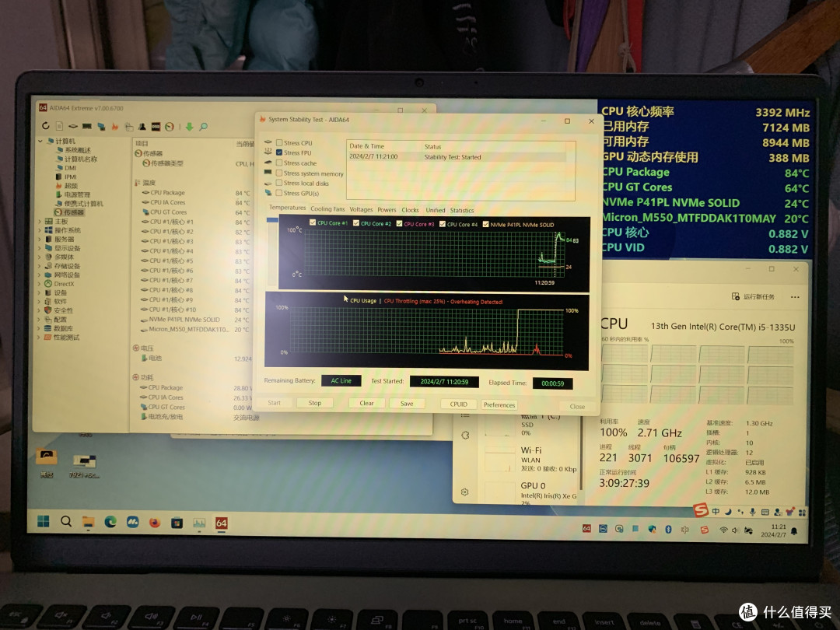This screenshot has height=630, width=840.
Task: Enable the Stress CPU checkbox
Action: pyautogui.click(x=279, y=143)
